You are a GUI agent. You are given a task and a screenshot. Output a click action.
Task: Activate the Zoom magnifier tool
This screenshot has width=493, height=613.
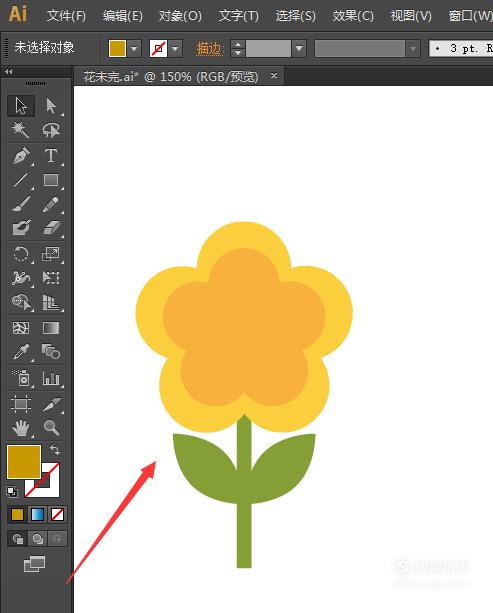coord(52,428)
